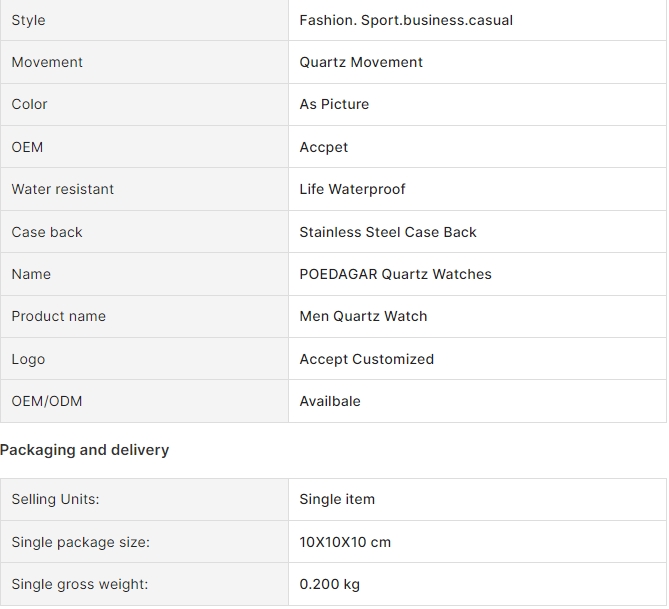Click the 'Style' attribute label
The width and height of the screenshot is (669, 609).
28,20
